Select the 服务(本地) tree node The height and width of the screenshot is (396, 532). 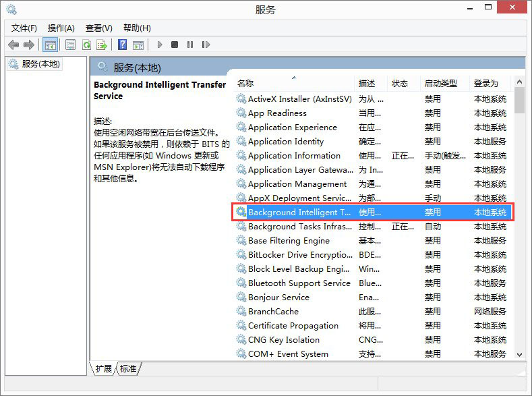(x=34, y=64)
